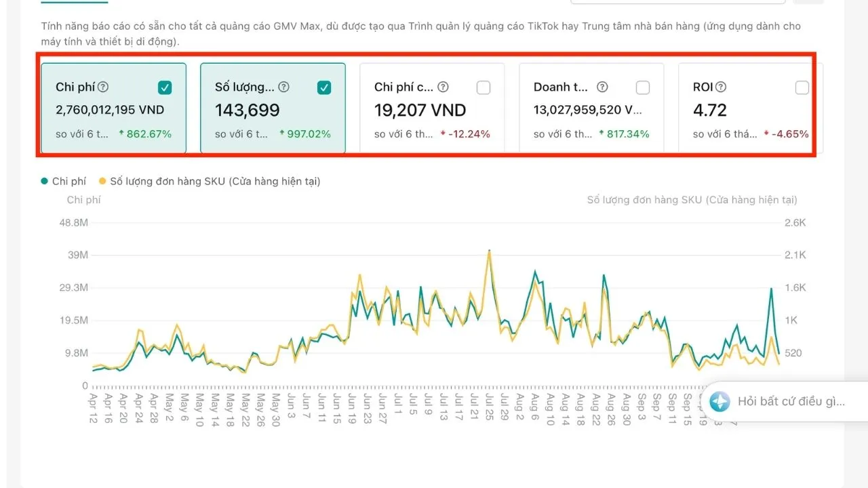Click the 'Aug 6' date label
This screenshot has height=488, width=868.
tap(535, 407)
